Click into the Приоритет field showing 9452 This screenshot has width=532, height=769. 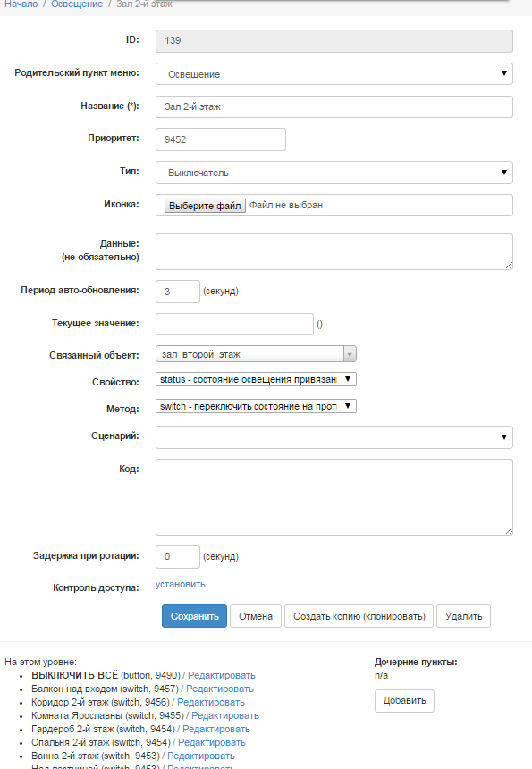tap(221, 139)
